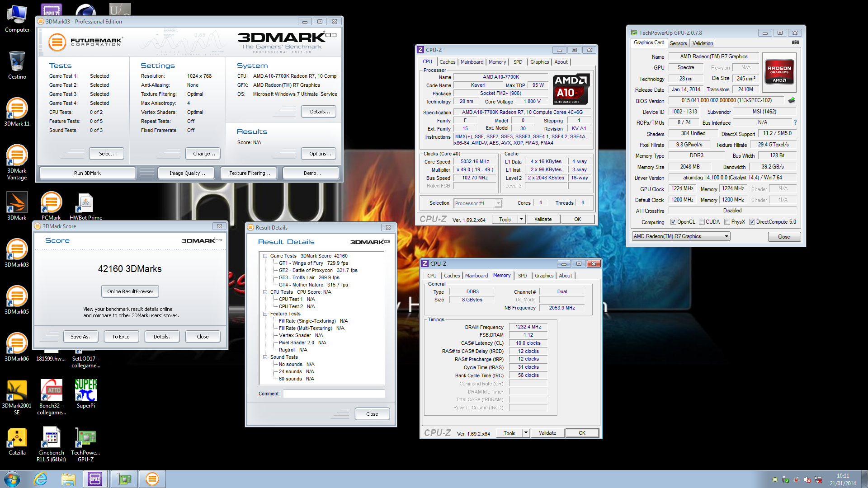Click OK in the upper CPU-Z window

point(577,219)
